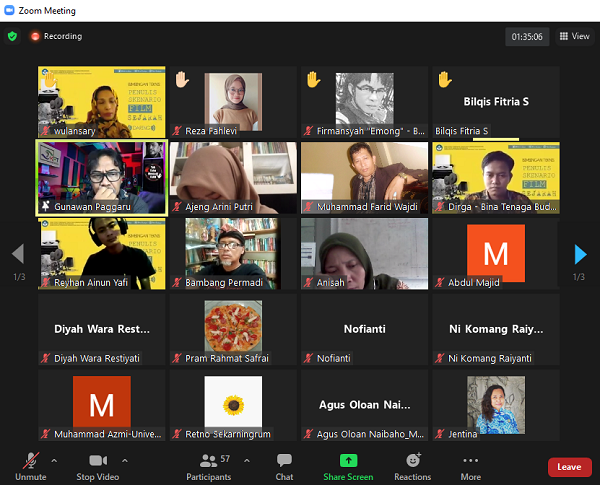This screenshot has width=600, height=485.
Task: Select Muhammad Farid Wajdi video tile
Action: click(x=364, y=178)
